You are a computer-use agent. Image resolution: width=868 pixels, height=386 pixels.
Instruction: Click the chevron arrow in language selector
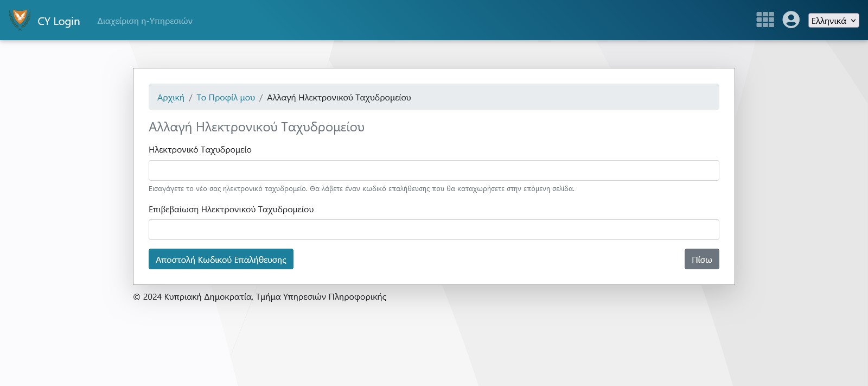pos(853,21)
